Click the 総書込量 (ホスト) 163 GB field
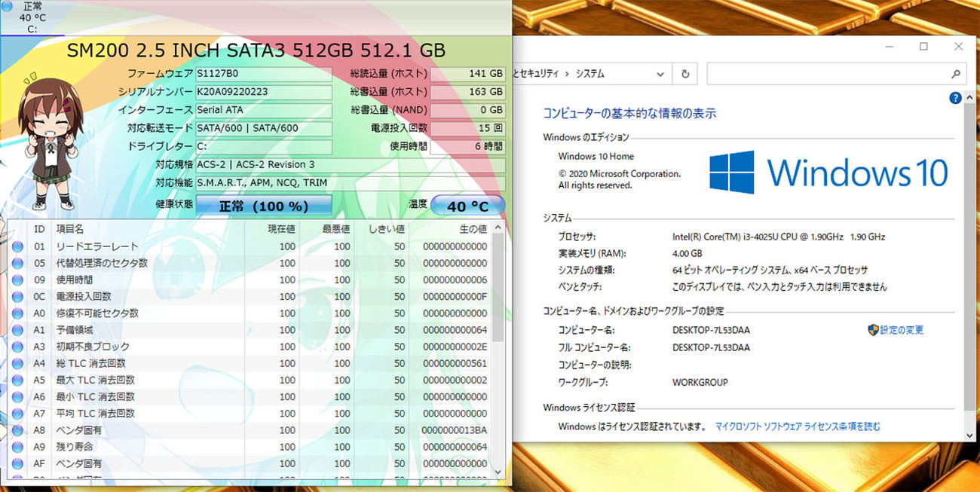The height and width of the screenshot is (492, 980). [467, 92]
